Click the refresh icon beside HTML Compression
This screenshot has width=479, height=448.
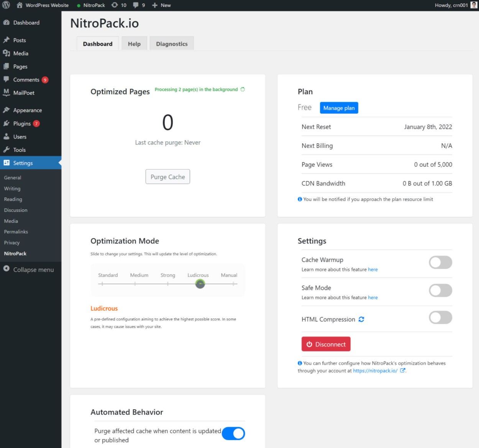pyautogui.click(x=361, y=319)
